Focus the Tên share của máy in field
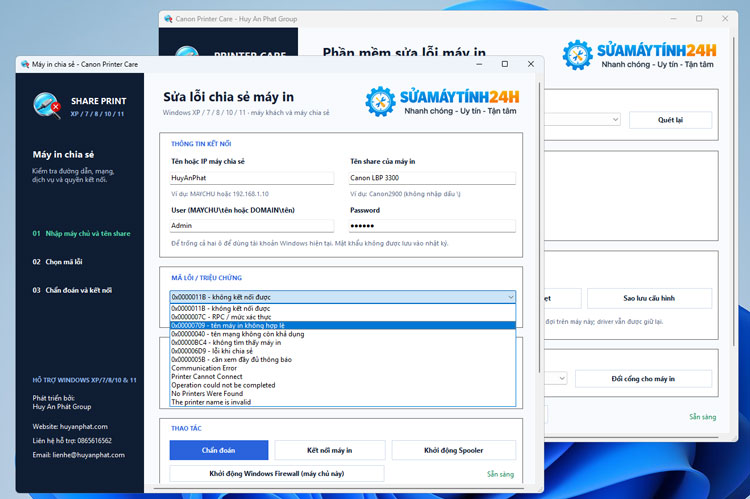This screenshot has height=499, width=750. pos(432,178)
